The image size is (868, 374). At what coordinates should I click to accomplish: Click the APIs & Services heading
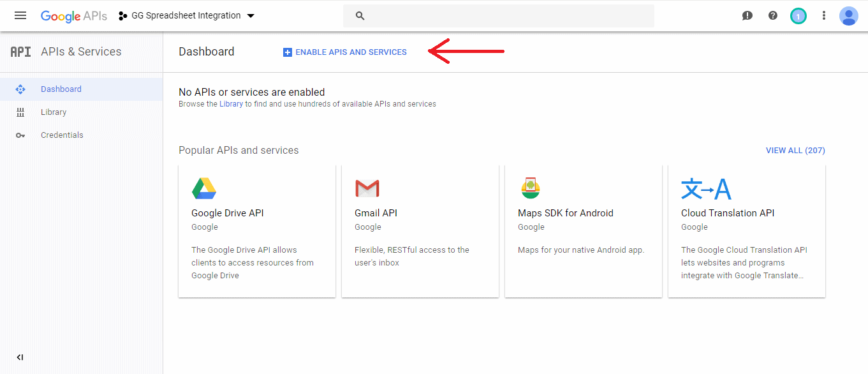(81, 52)
